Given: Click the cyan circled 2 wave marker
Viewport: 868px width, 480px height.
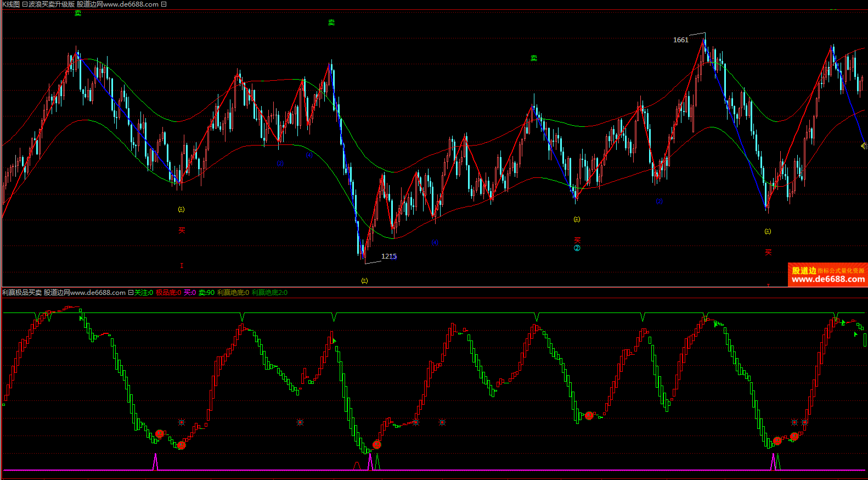Looking at the screenshot, I should click(x=577, y=248).
